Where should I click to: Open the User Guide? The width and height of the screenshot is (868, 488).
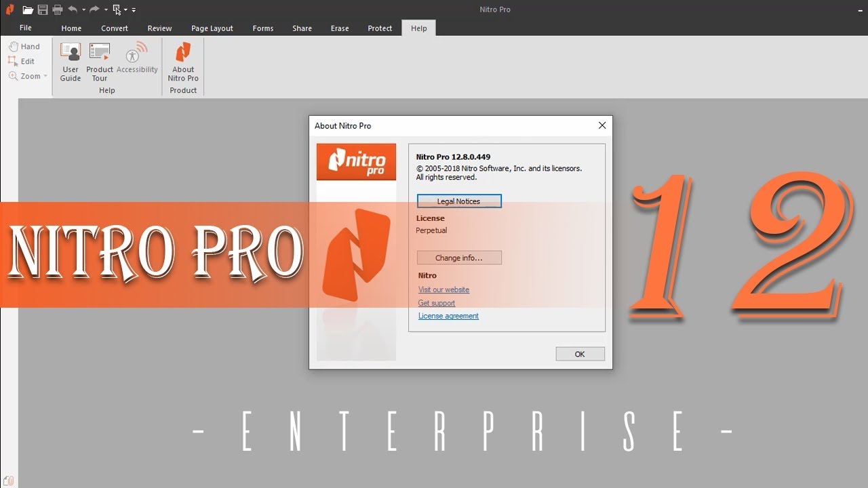click(71, 62)
